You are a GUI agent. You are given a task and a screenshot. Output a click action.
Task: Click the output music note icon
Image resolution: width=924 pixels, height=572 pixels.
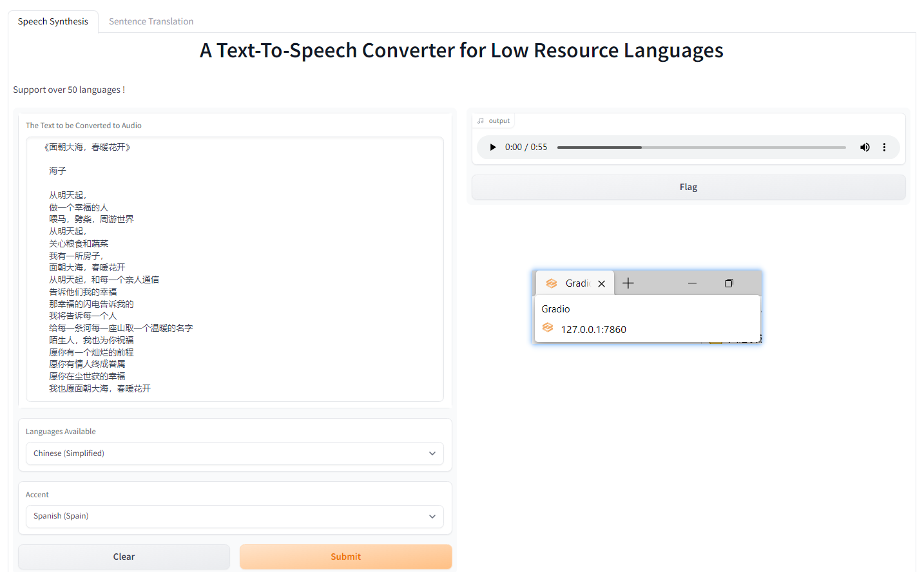coord(481,120)
